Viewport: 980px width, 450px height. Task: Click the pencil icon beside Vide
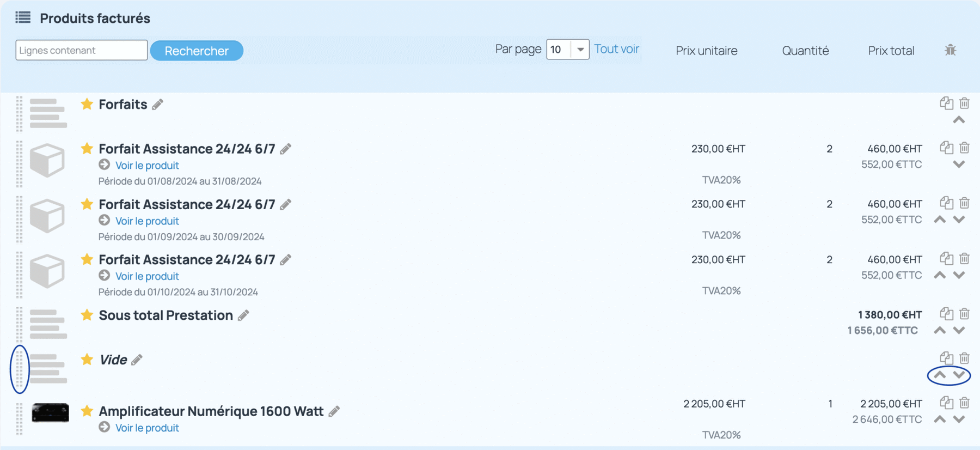coord(137,360)
